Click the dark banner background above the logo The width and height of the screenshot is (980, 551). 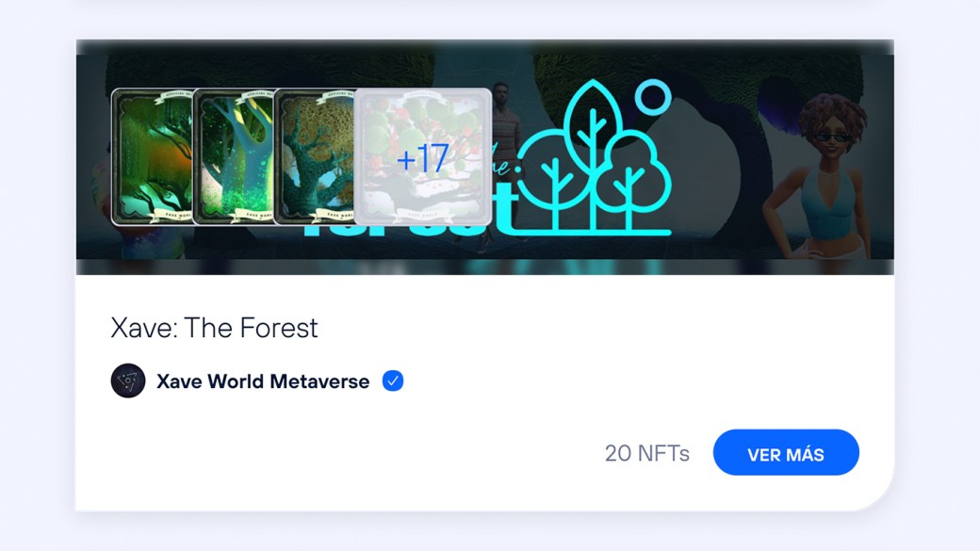coord(485,62)
